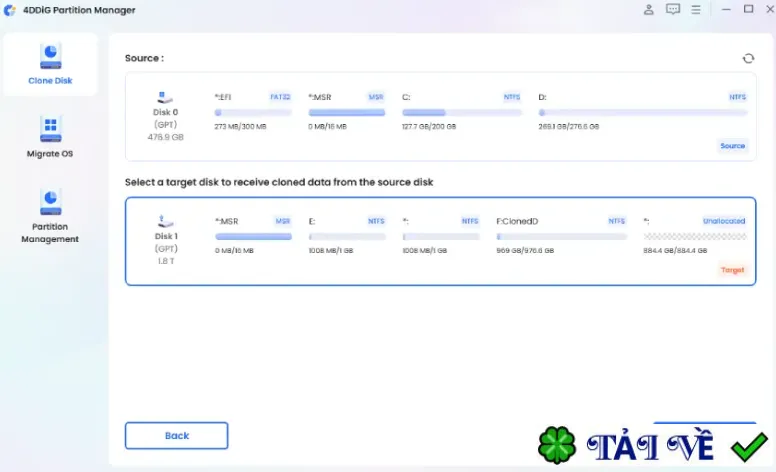Click the Disk 1 *:MSR usage bar
The width and height of the screenshot is (776, 472).
(x=253, y=237)
